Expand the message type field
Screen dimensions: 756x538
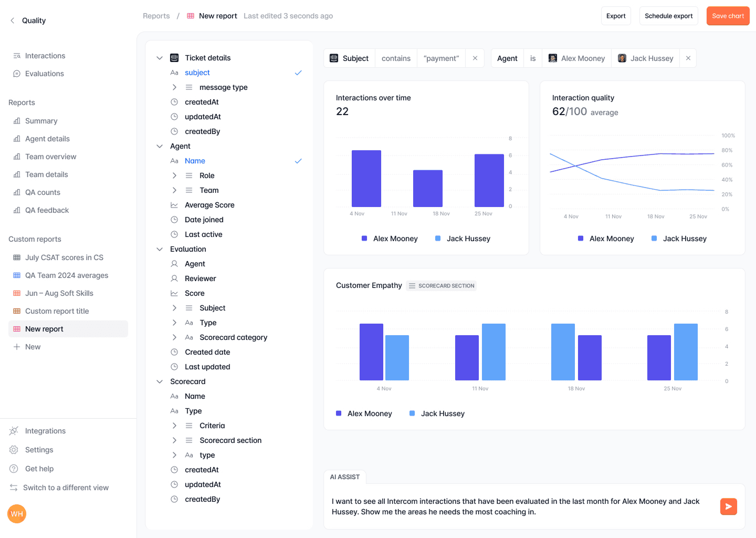[174, 87]
